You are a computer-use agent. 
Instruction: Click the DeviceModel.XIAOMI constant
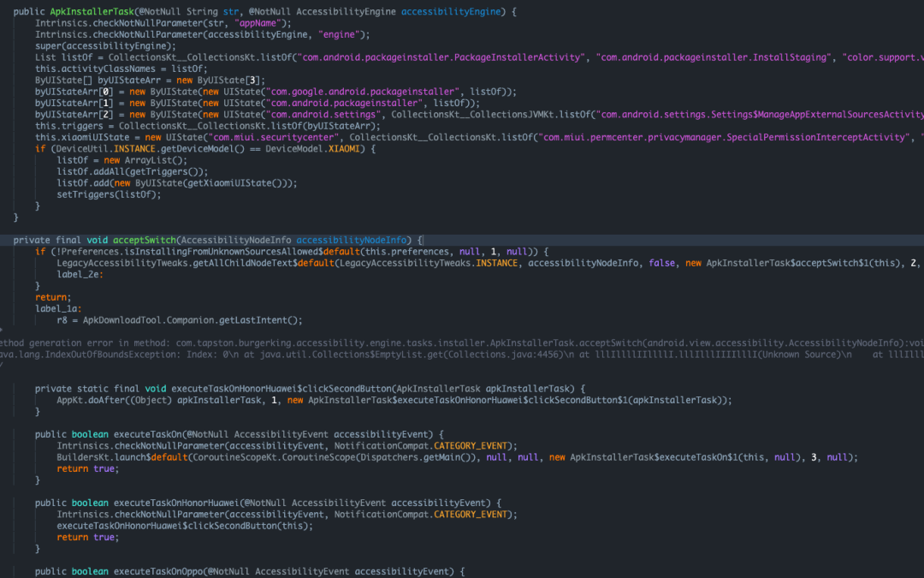312,149
